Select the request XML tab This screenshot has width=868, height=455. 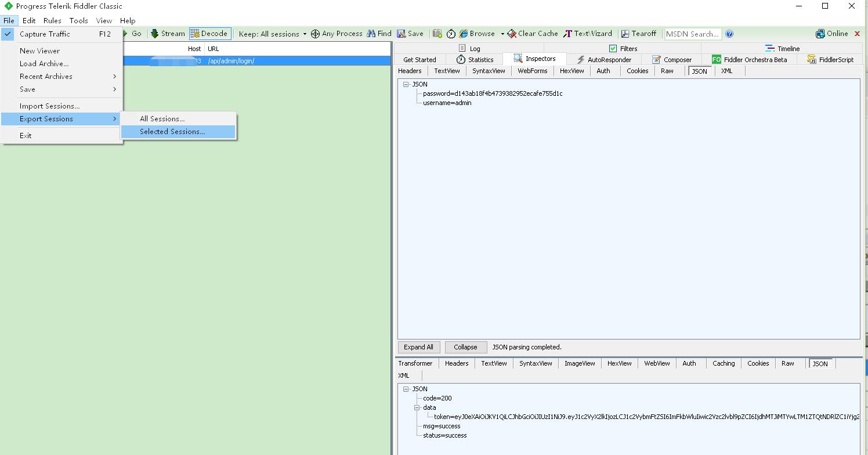pyautogui.click(x=727, y=71)
